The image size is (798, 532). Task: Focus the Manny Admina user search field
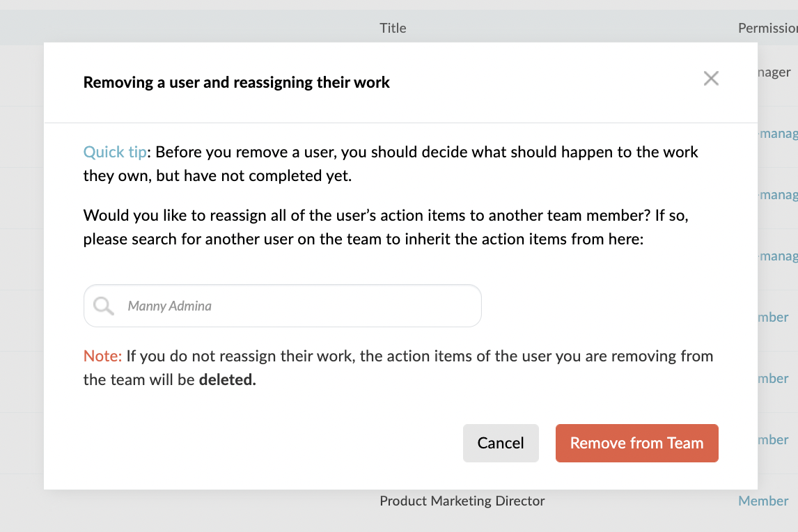(283, 306)
